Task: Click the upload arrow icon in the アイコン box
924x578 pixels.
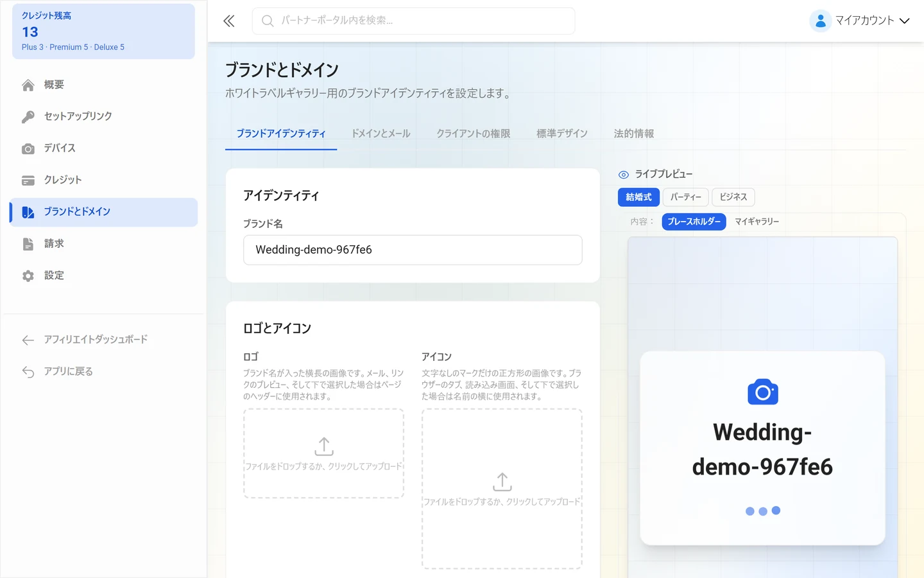Action: (x=502, y=482)
